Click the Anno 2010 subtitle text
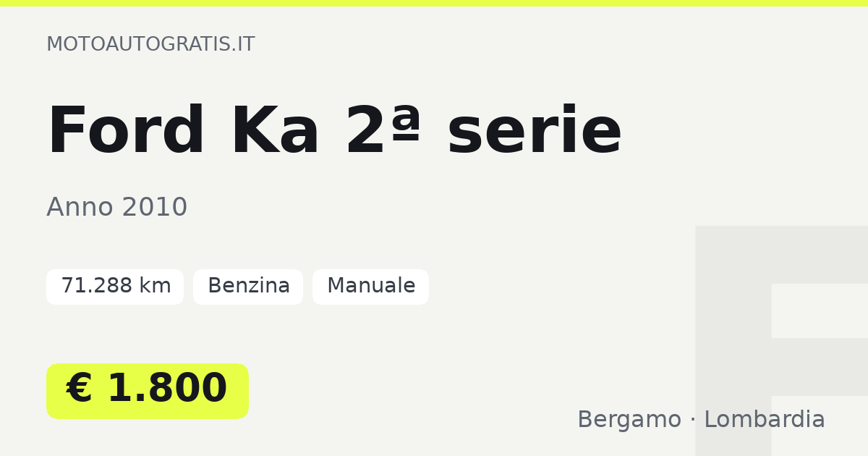This screenshot has height=456, width=868. coord(117,208)
